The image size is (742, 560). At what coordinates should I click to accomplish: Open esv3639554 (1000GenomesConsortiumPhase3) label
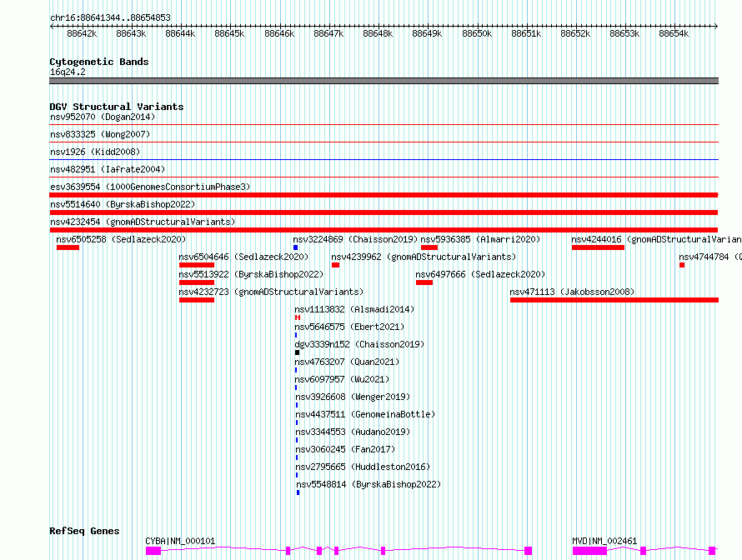click(x=150, y=187)
